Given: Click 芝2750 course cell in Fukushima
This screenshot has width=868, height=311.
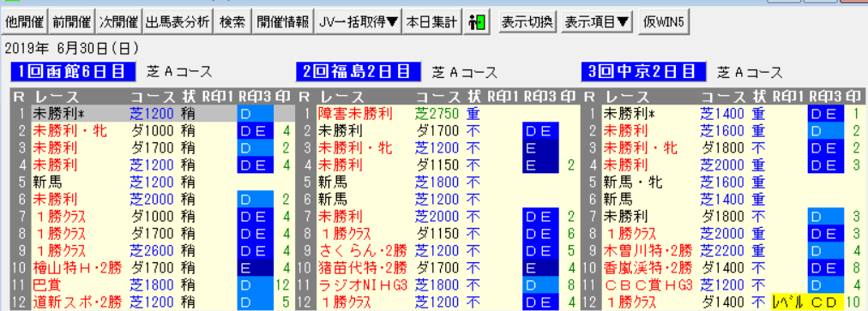Looking at the screenshot, I should pyautogui.click(x=437, y=113).
